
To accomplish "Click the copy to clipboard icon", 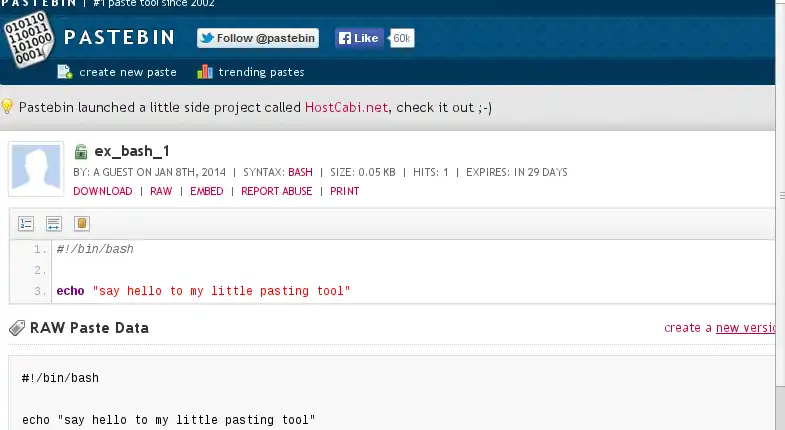I will pos(82,223).
